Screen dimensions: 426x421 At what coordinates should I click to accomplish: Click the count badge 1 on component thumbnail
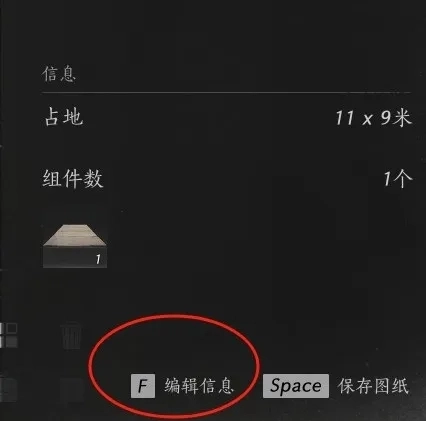pos(98,259)
